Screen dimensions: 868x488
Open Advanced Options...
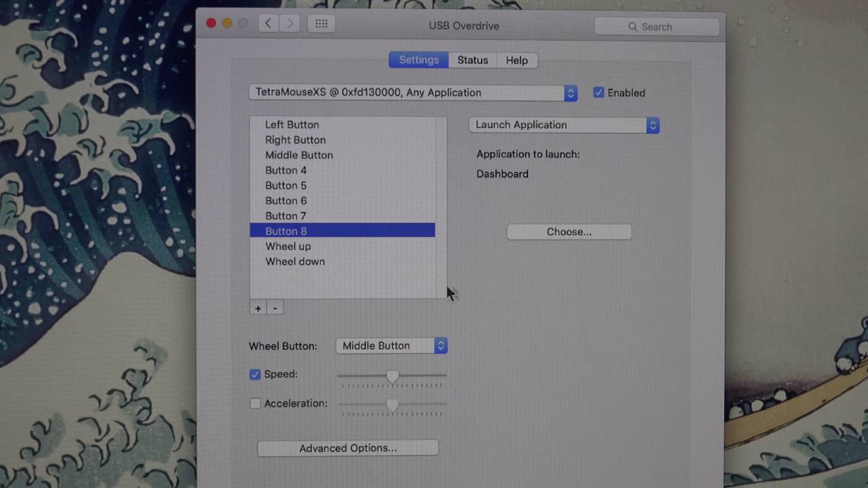click(348, 448)
